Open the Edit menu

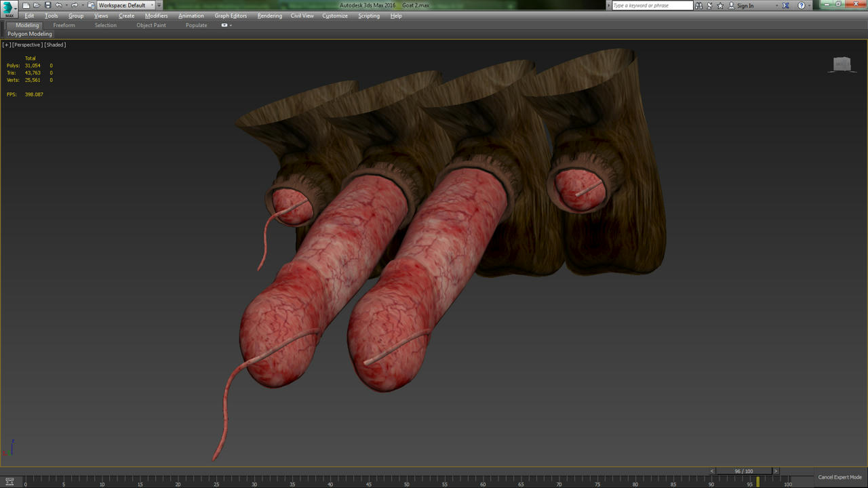[29, 16]
